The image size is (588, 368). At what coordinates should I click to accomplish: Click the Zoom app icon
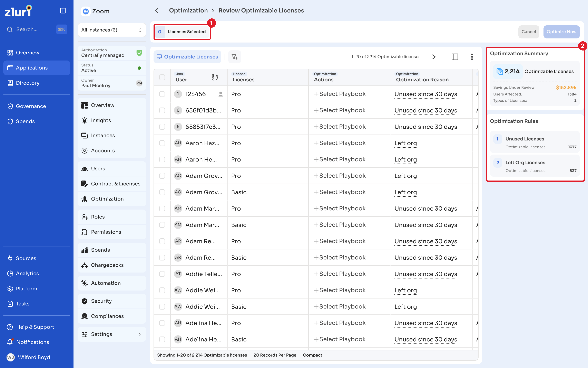pyautogui.click(x=86, y=11)
